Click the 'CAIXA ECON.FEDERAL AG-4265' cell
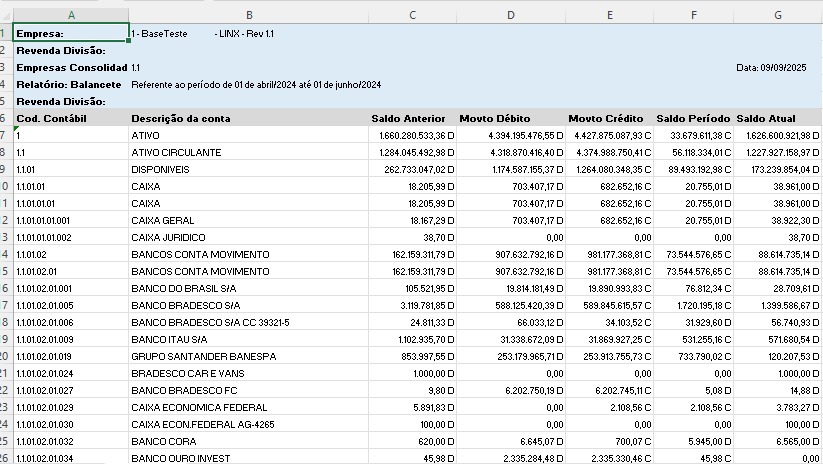Screen dimensions: 823x464 pos(249,424)
